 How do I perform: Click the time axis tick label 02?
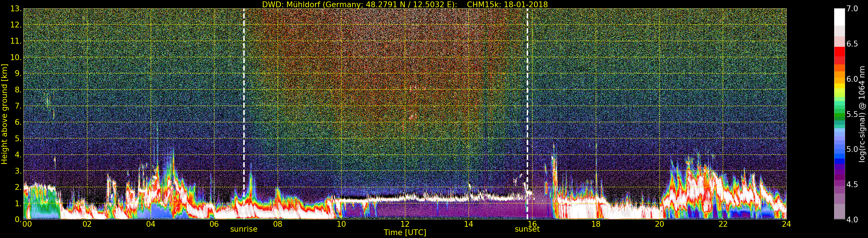coord(87,224)
